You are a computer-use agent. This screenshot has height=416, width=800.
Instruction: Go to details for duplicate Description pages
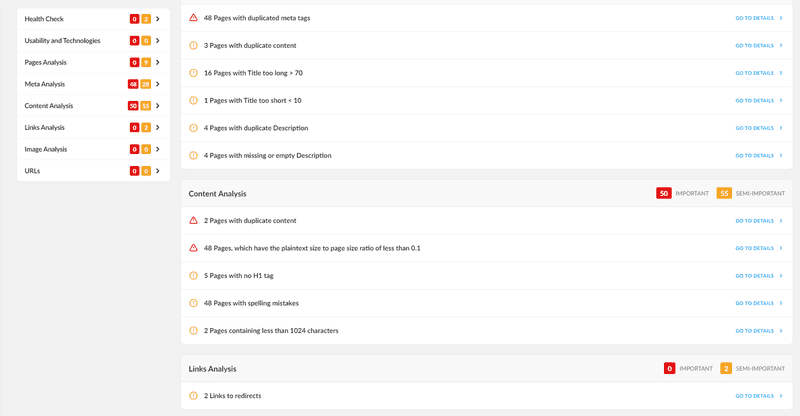coord(759,128)
